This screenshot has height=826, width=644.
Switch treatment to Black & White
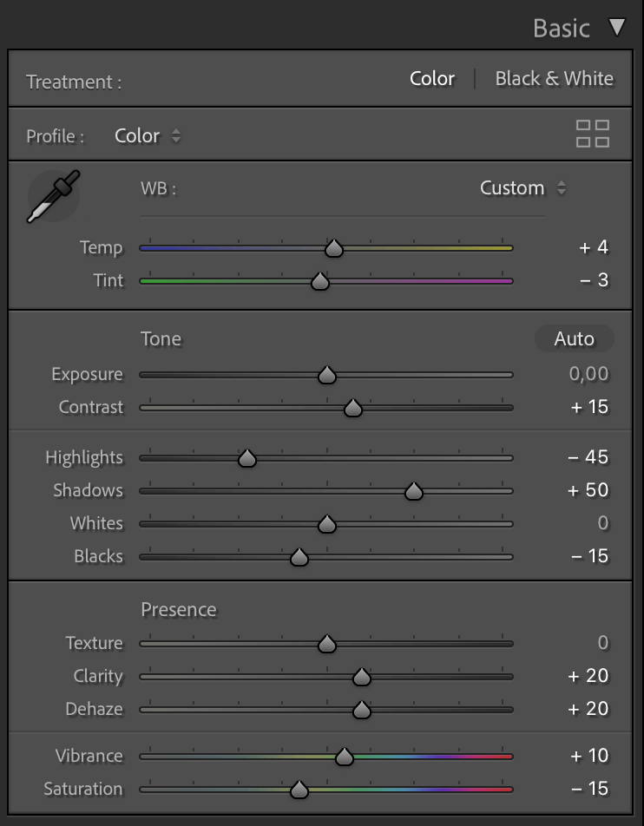point(554,78)
